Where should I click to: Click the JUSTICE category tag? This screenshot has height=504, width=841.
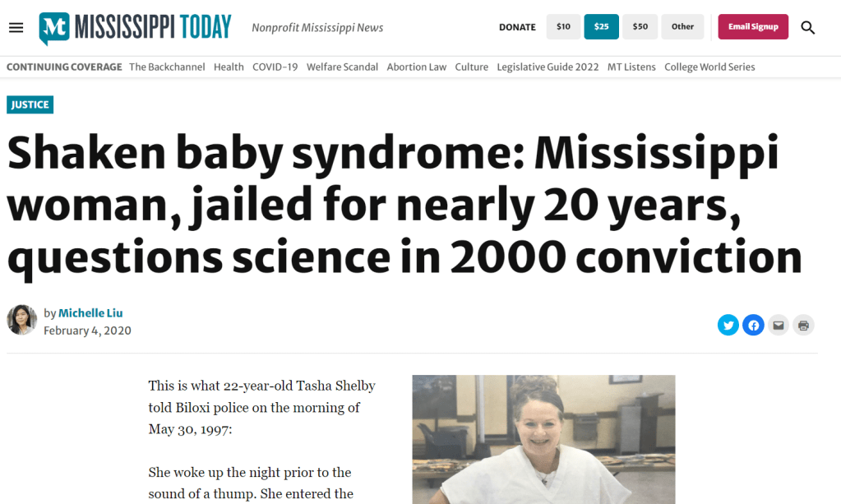(30, 104)
